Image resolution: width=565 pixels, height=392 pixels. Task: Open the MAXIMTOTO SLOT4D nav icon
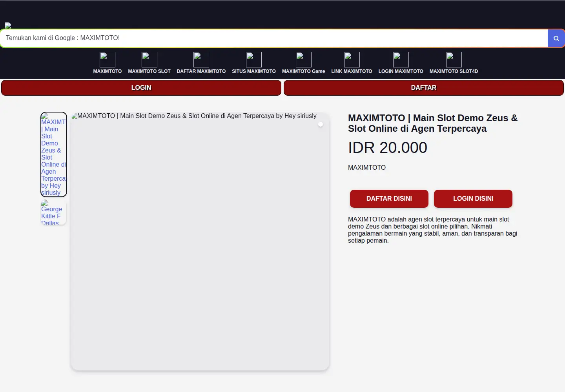pos(454,60)
